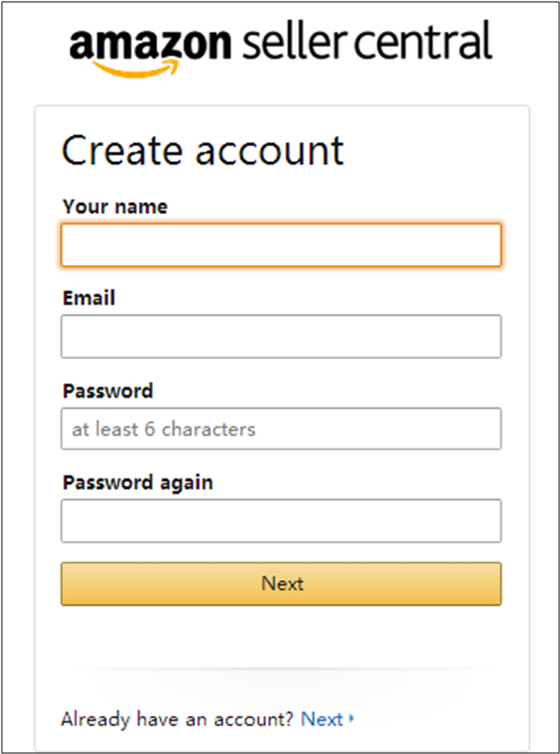
Task: Focus the Your name text field
Action: tap(281, 245)
